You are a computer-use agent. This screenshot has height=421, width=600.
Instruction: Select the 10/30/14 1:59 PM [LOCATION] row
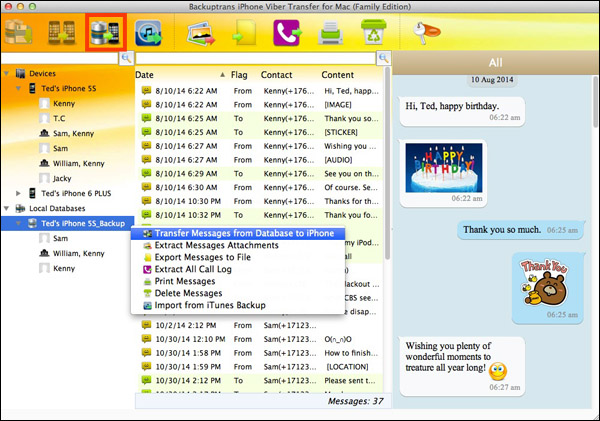click(x=260, y=367)
